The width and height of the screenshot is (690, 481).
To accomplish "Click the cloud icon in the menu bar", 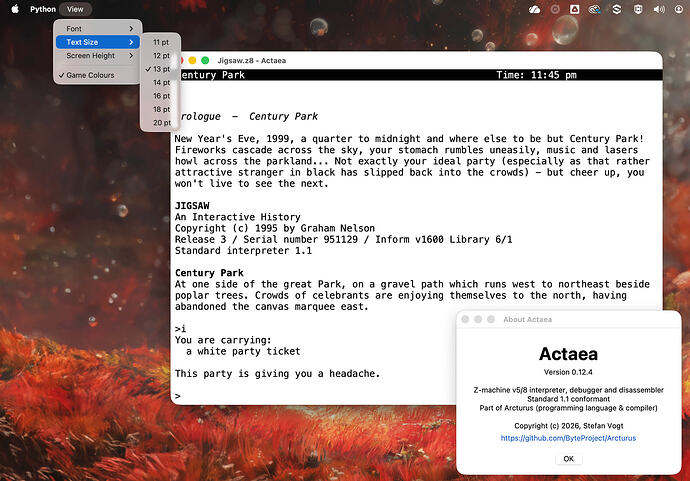I will (x=534, y=9).
